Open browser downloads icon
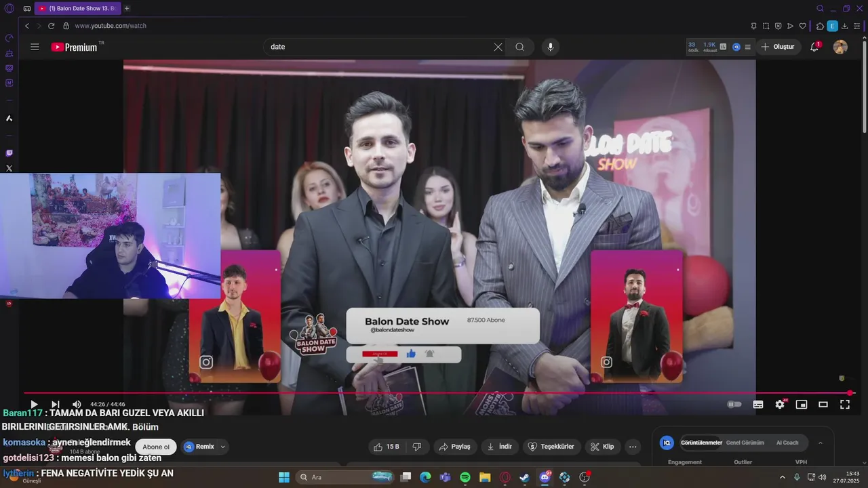The image size is (868, 488). tap(844, 26)
